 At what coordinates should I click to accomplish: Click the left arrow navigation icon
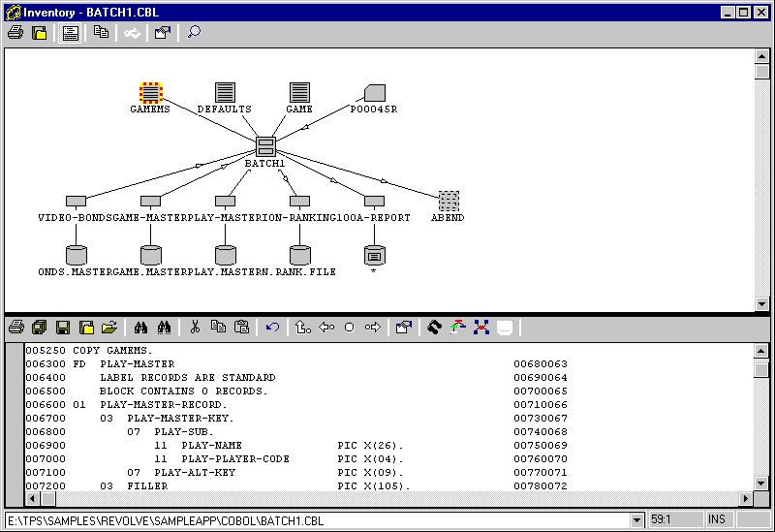(326, 328)
